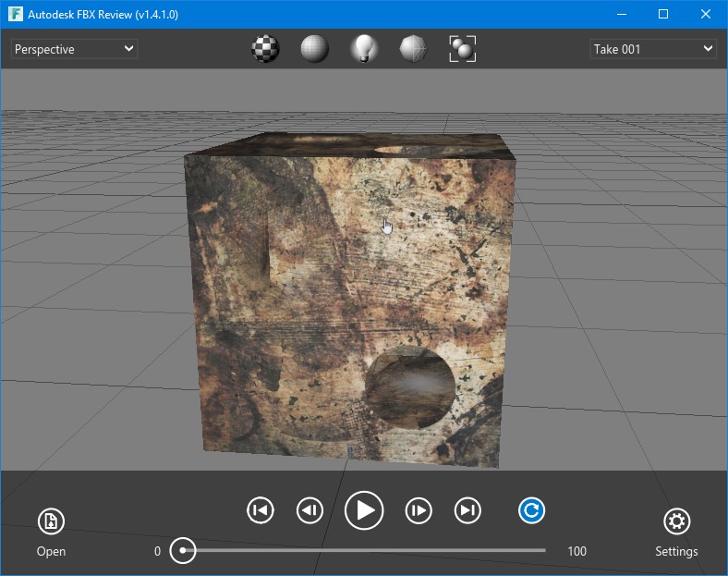Jump to the last frame
728x576 pixels.
(468, 509)
